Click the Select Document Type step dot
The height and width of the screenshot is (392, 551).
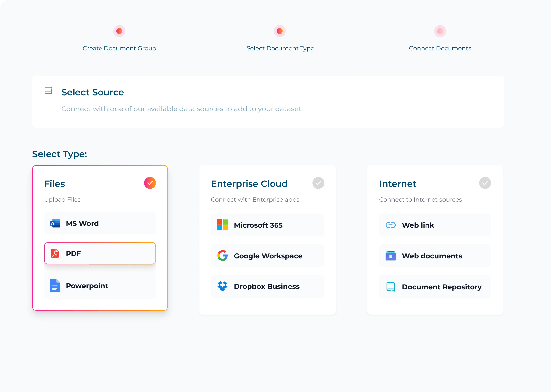(280, 31)
